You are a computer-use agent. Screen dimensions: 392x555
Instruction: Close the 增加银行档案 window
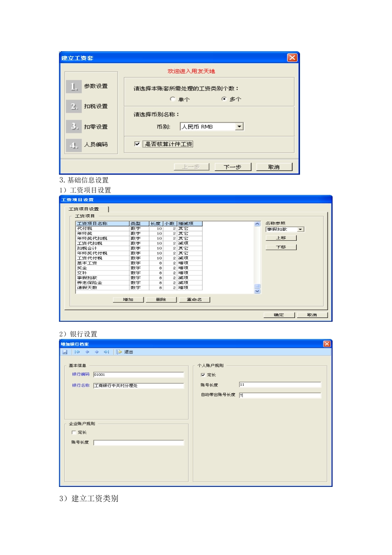tap(327, 344)
